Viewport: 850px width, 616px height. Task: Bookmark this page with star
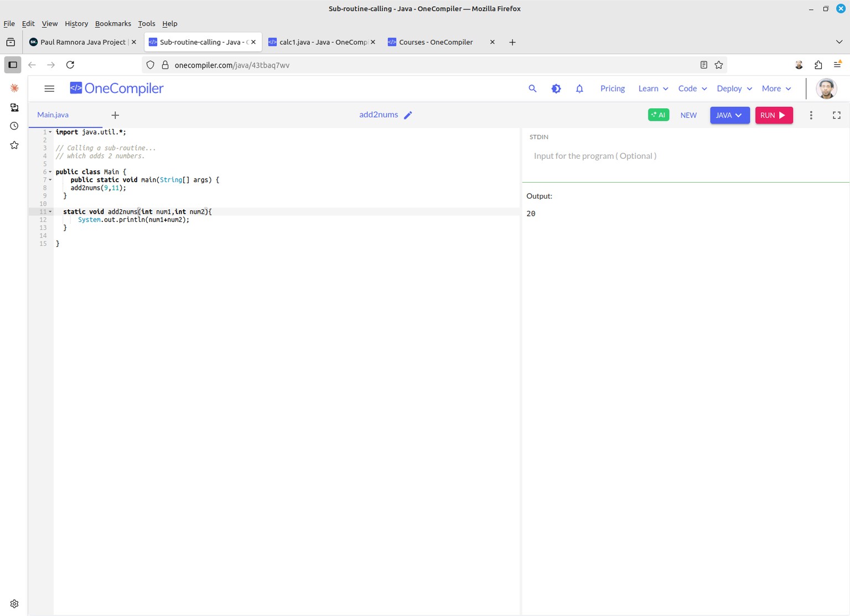pos(719,65)
